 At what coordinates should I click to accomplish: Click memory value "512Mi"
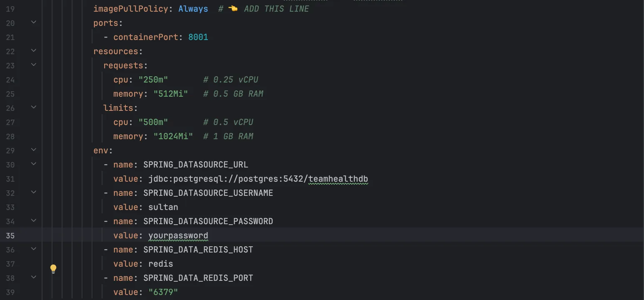pyautogui.click(x=171, y=94)
